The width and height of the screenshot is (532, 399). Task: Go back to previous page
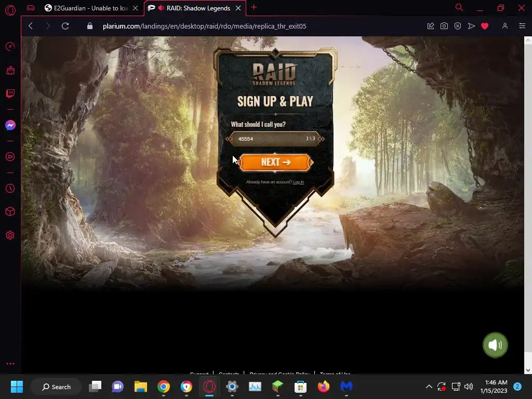tap(31, 26)
